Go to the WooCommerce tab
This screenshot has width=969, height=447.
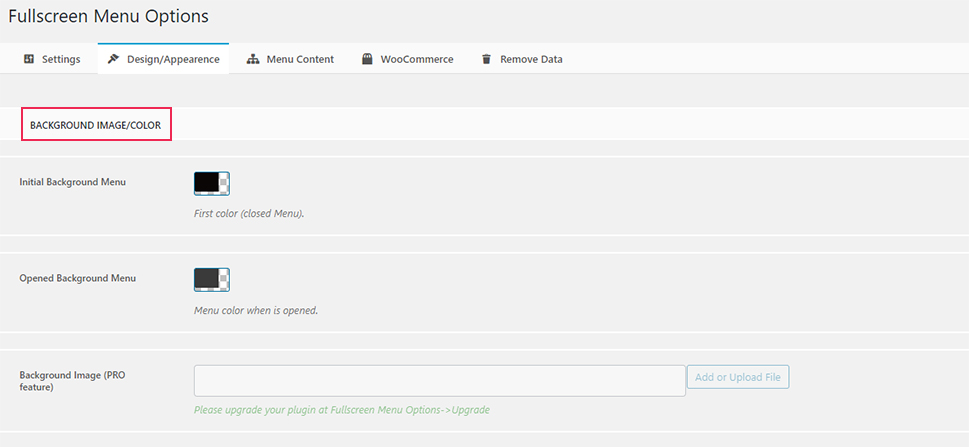tap(417, 59)
